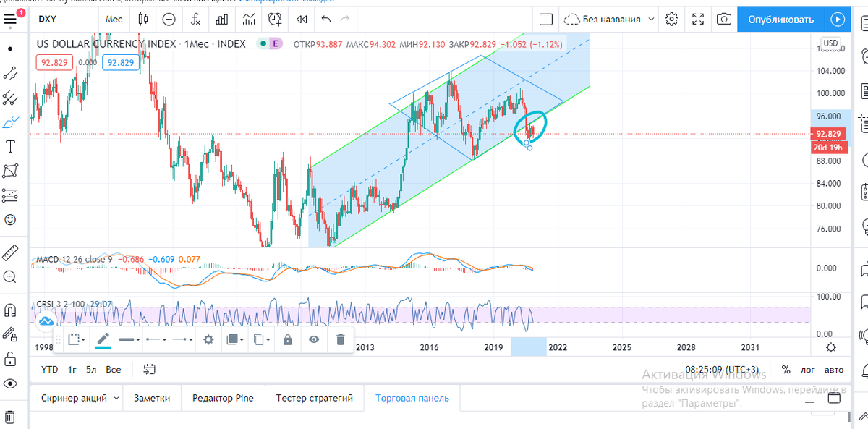Click the compare or add symbol icon

click(x=169, y=19)
